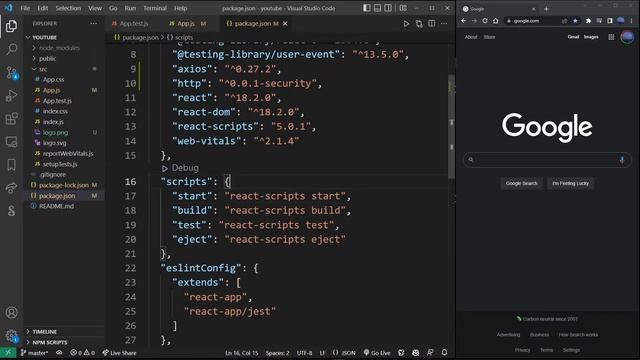Screen dimensions: 640x360
Task: Close the package.json tab
Action: [x=285, y=24]
